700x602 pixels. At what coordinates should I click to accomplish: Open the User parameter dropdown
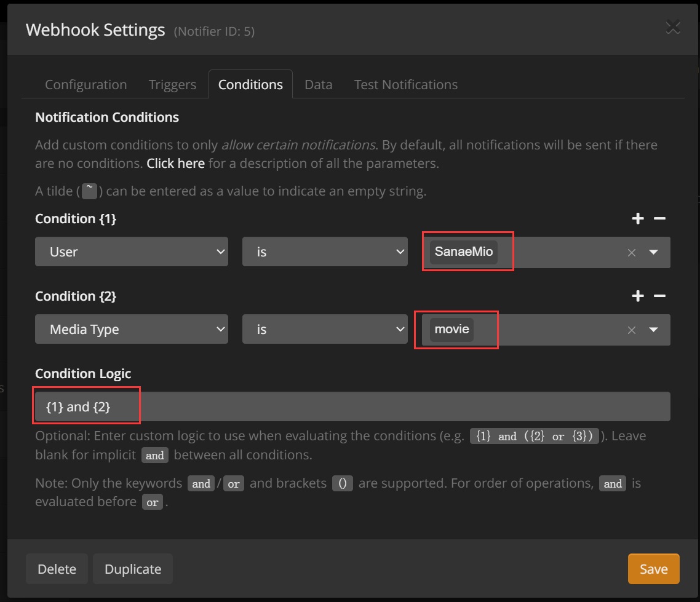131,252
